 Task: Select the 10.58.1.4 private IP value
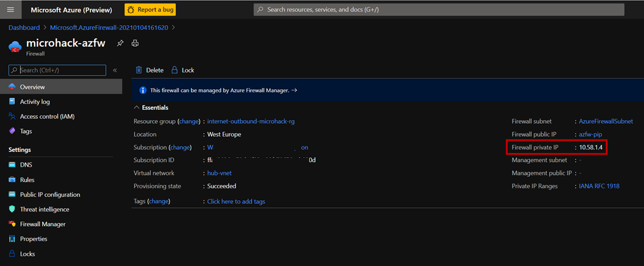pyautogui.click(x=590, y=147)
